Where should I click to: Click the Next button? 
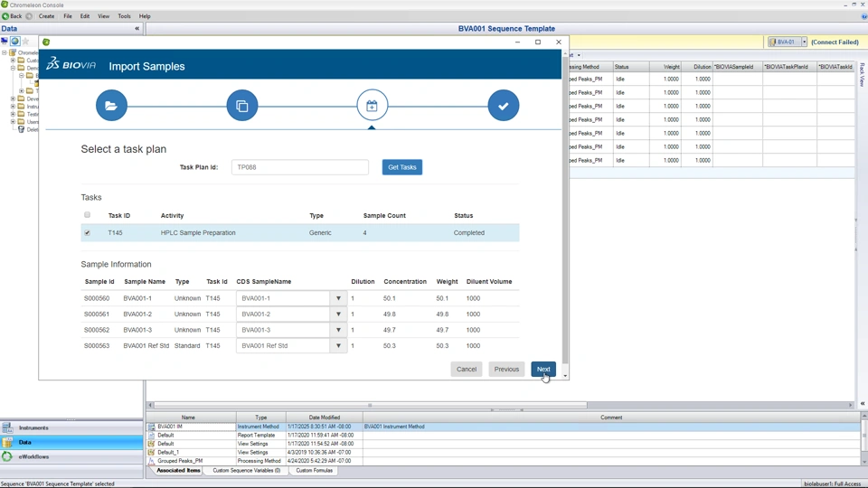coord(543,369)
